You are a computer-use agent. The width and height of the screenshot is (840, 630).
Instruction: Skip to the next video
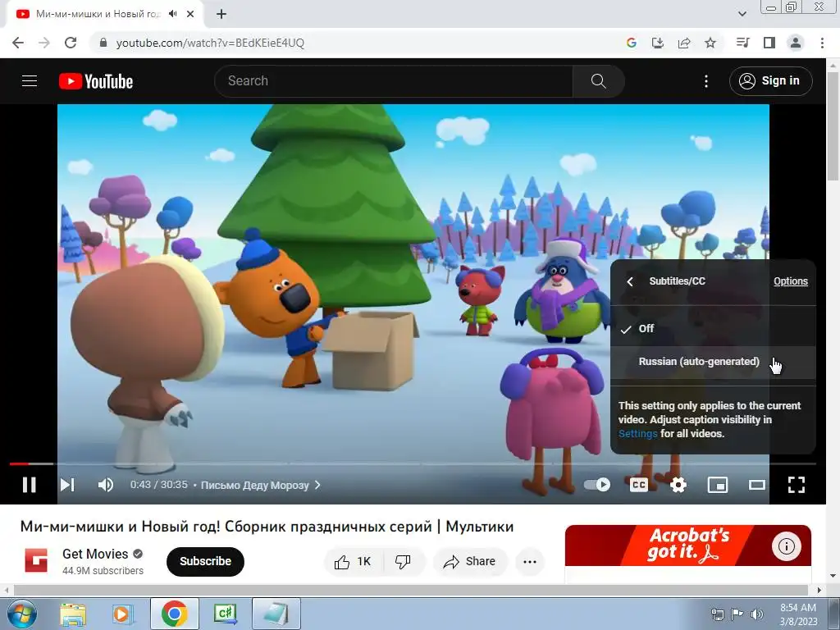pyautogui.click(x=67, y=485)
